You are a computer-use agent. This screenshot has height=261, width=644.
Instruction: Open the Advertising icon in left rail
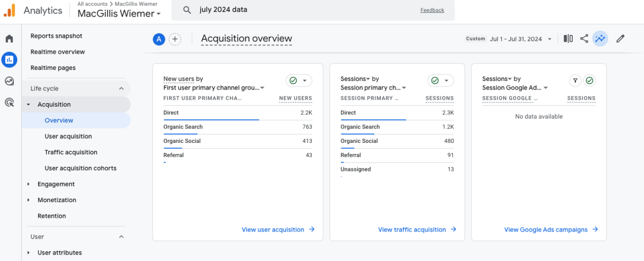point(9,102)
